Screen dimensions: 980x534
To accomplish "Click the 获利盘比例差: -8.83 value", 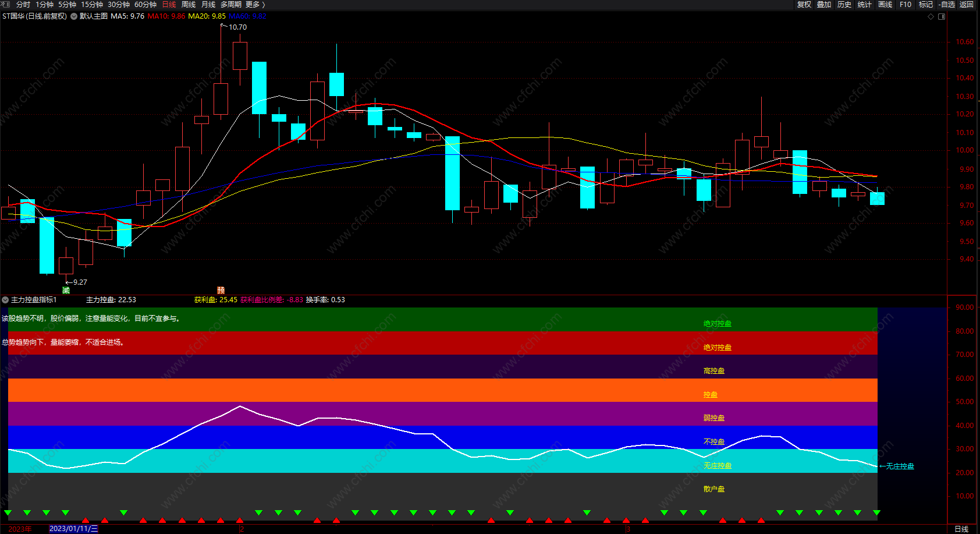I will click(x=272, y=300).
